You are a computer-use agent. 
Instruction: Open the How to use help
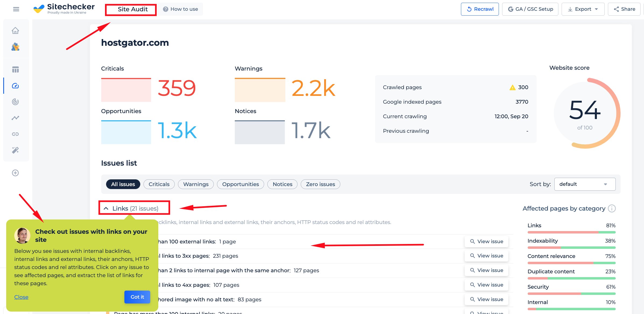click(x=180, y=9)
